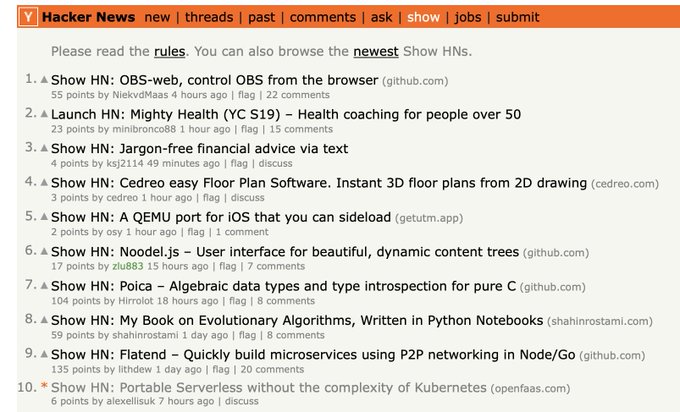Open the Show HN rules link

point(170,51)
